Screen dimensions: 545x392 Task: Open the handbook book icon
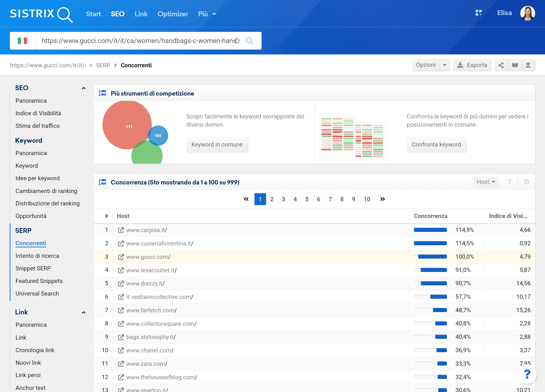pyautogui.click(x=515, y=65)
